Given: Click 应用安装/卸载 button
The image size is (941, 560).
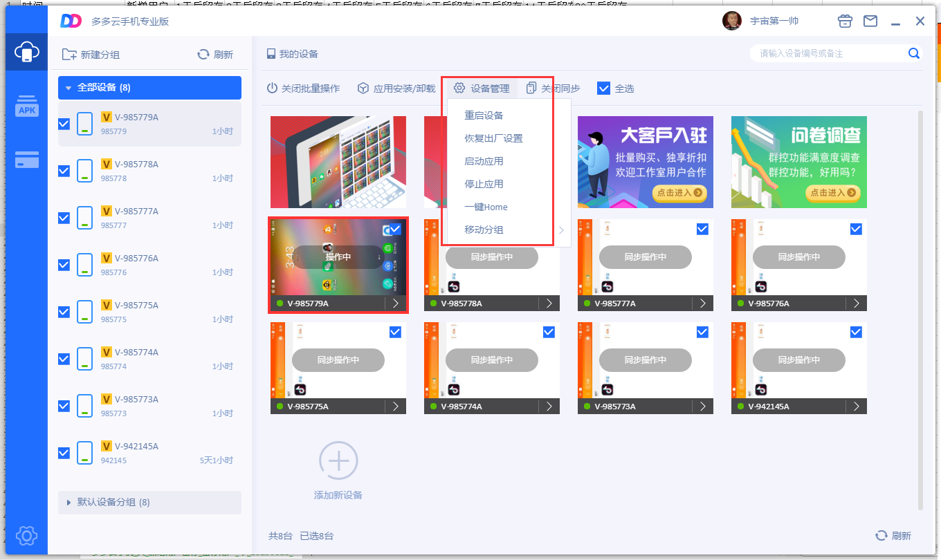Looking at the screenshot, I should (x=396, y=88).
